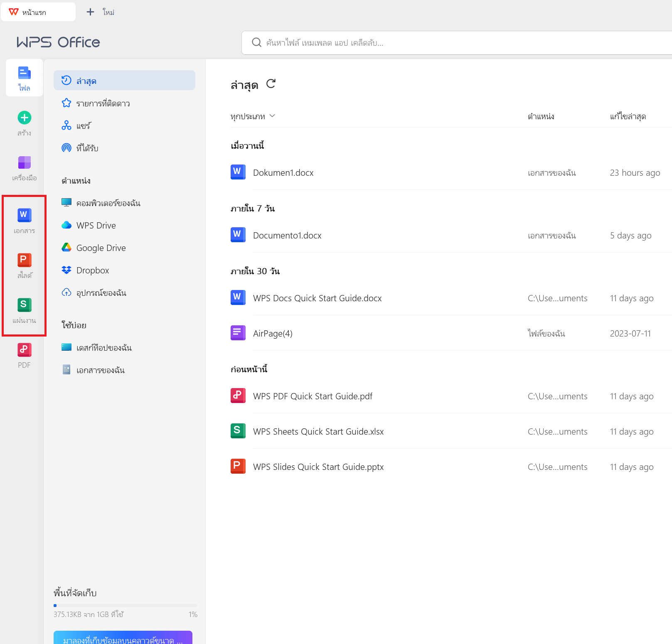This screenshot has height=644, width=672.
Task: Open WPS Docs Quick Start Guide.docx name
Action: tap(317, 298)
